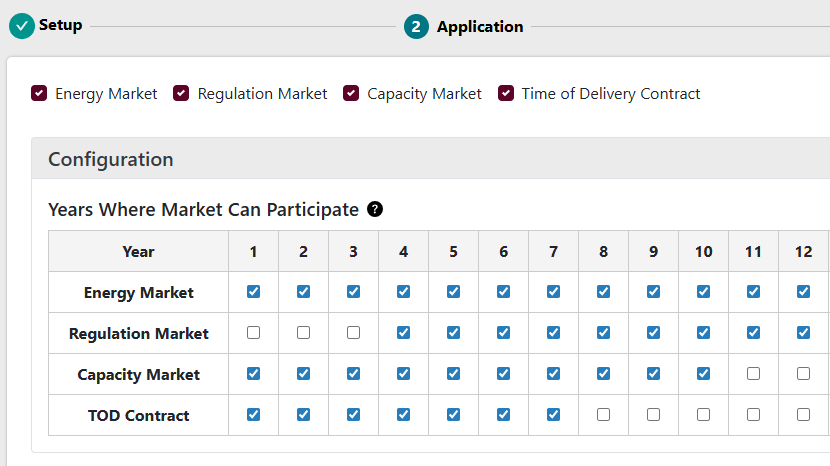Disable Energy Market for year 12
This screenshot has width=830, height=466.
tap(803, 292)
